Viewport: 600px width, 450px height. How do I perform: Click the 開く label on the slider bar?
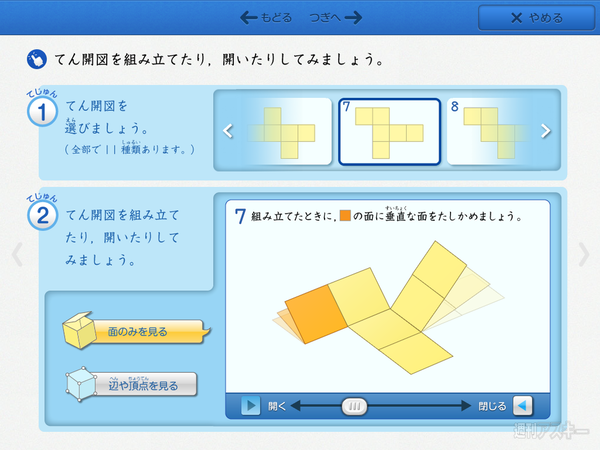point(277,406)
